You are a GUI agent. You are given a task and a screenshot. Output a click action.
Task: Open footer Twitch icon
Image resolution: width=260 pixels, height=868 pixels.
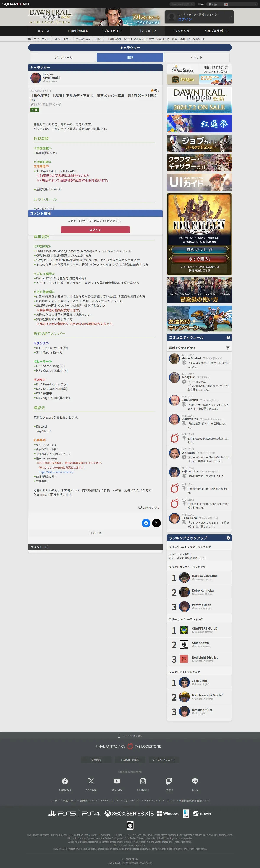(169, 781)
